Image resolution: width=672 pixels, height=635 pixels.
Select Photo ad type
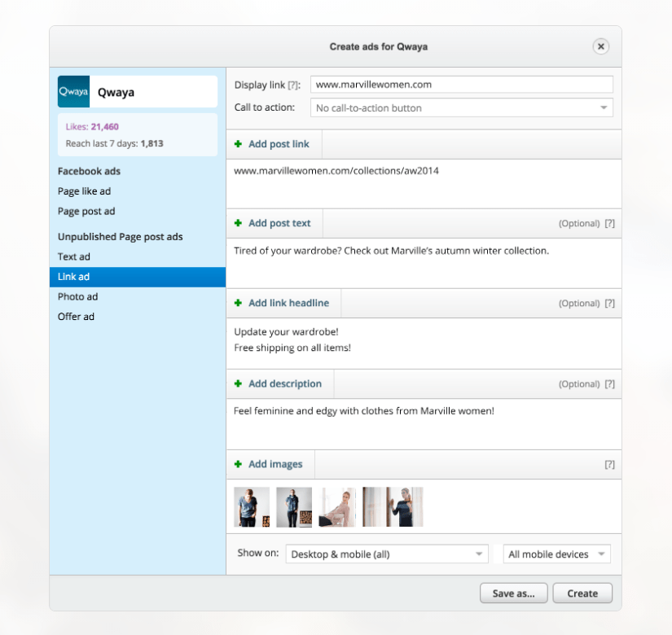click(x=78, y=296)
